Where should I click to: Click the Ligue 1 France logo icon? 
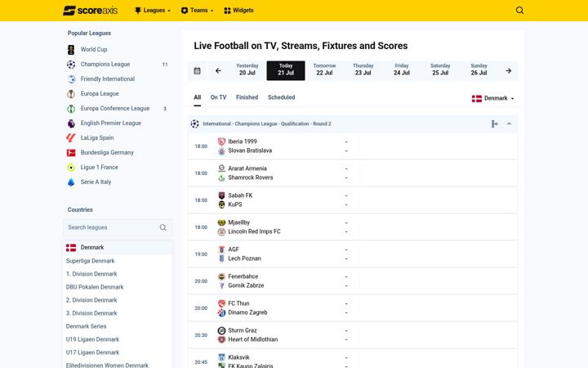tap(71, 168)
